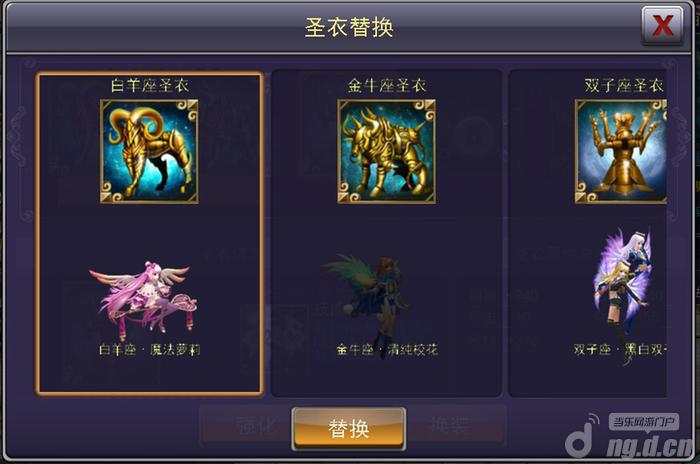Close the 圣衣替换 dialog with red X
The height and width of the screenshot is (464, 700).
coord(662,26)
